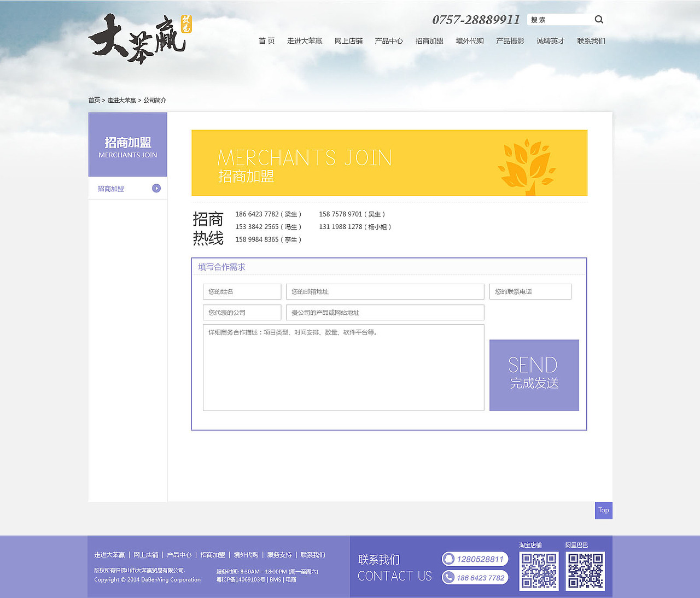This screenshot has width=700, height=598.
Task: Click the bell icon beside 1280528811
Action: pyautogui.click(x=448, y=559)
